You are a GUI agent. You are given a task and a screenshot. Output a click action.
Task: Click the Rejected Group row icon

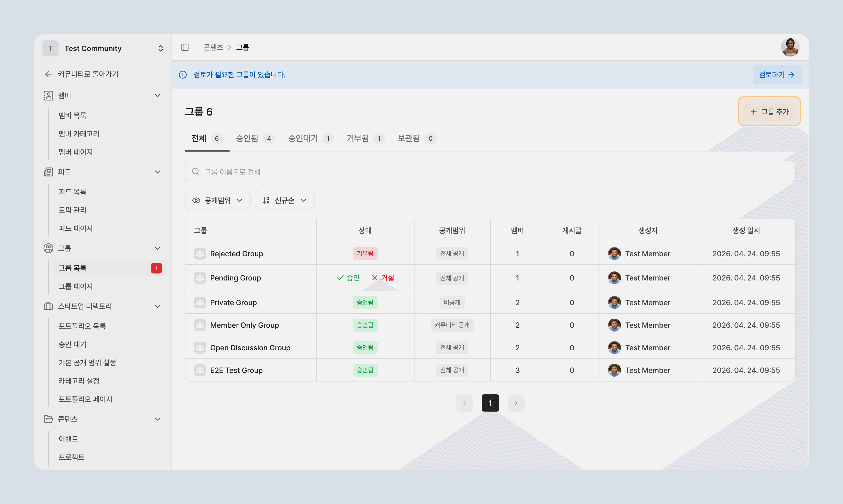click(x=200, y=254)
